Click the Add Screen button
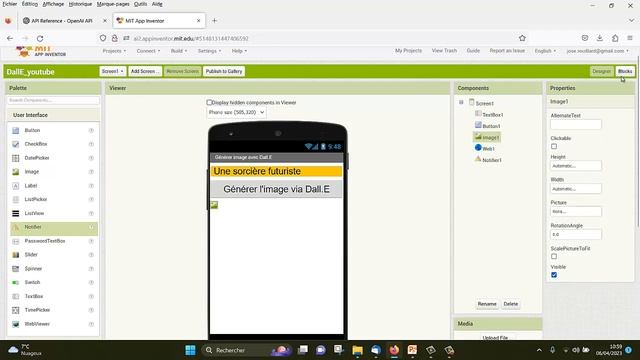The width and height of the screenshot is (640, 360). tap(145, 71)
